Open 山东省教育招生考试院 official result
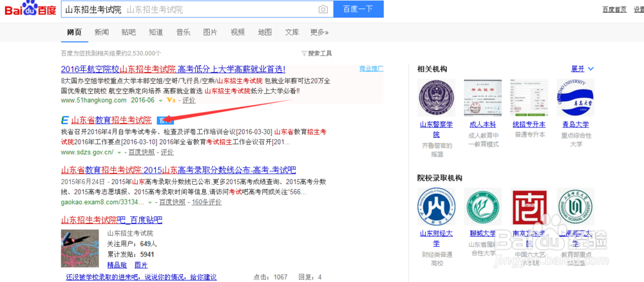The width and height of the screenshot is (644, 282). point(111,120)
